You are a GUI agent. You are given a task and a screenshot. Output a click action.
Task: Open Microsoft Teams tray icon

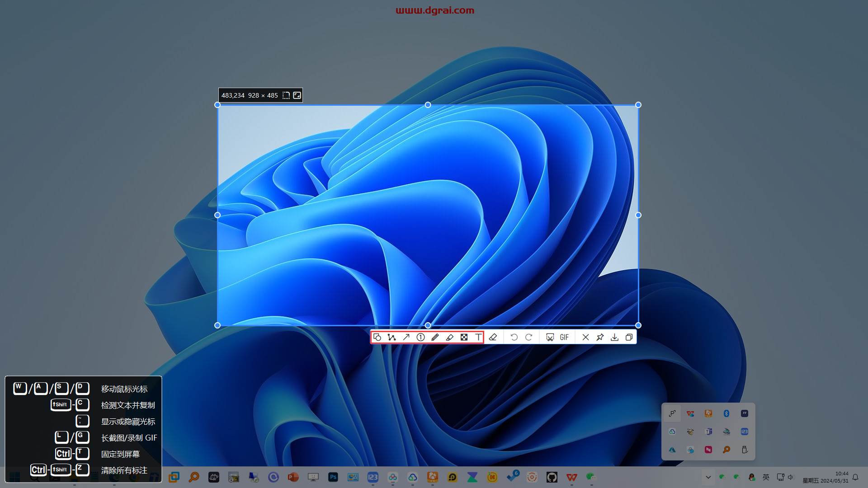[708, 432]
